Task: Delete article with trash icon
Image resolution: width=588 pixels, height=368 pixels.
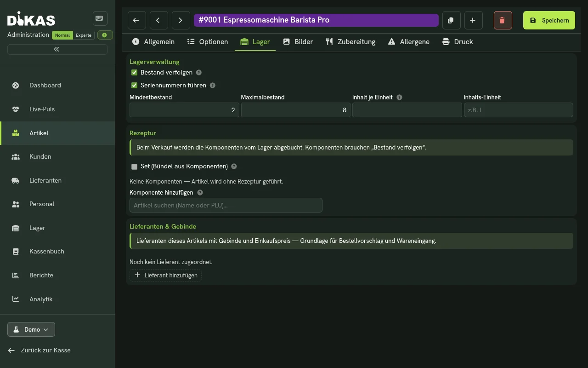Action: coord(503,20)
